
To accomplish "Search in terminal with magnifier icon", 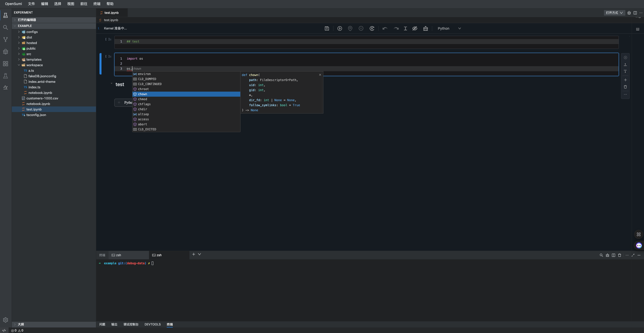I will click(x=601, y=255).
